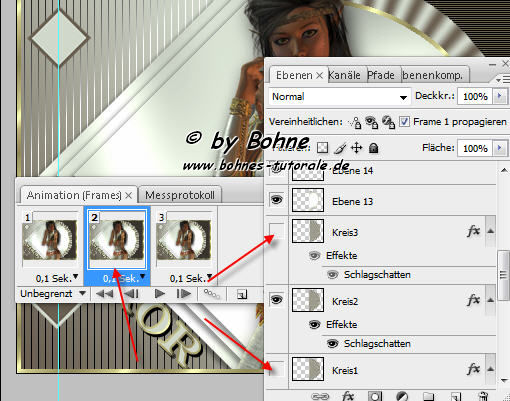Open the Normal blend mode dropdown
Viewport: 510px width, 401px height.
339,97
